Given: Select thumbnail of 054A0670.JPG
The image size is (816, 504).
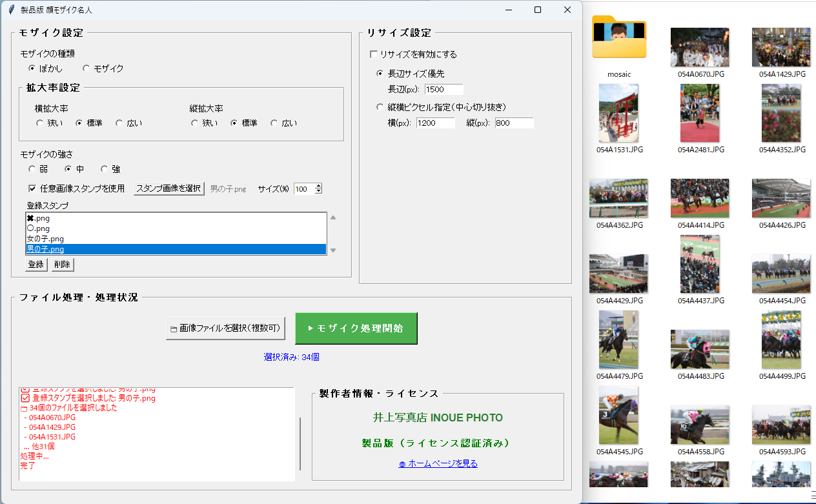Looking at the screenshot, I should click(699, 47).
